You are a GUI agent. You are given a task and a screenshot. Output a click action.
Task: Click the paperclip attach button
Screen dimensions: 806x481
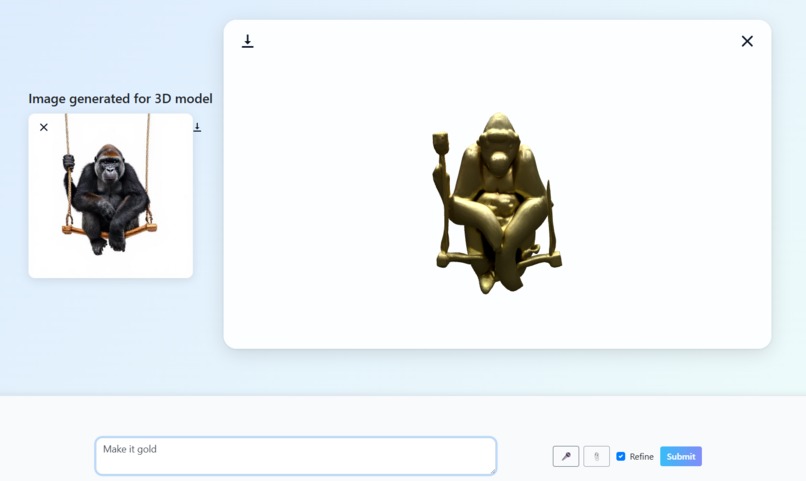point(596,456)
